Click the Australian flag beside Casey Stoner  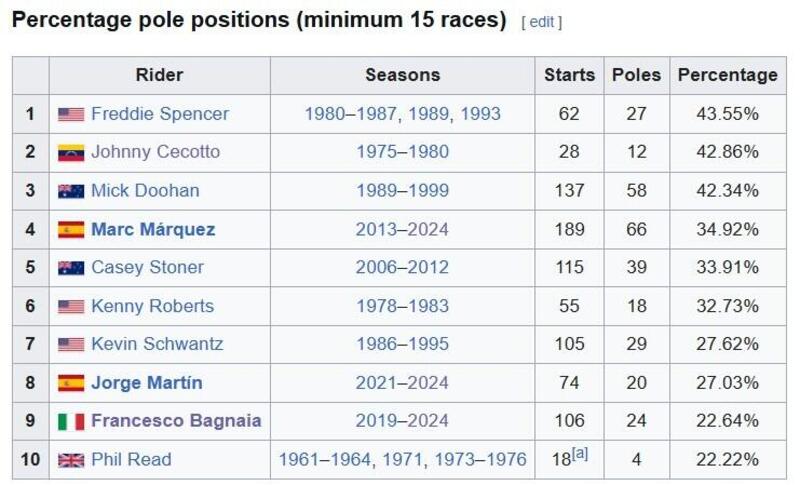pos(71,268)
